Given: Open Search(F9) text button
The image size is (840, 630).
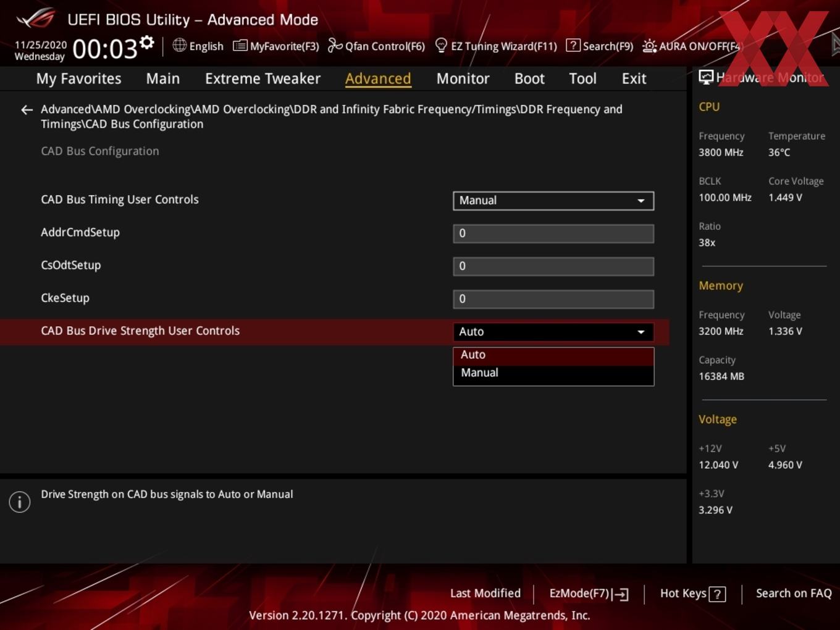Looking at the screenshot, I should tap(608, 46).
